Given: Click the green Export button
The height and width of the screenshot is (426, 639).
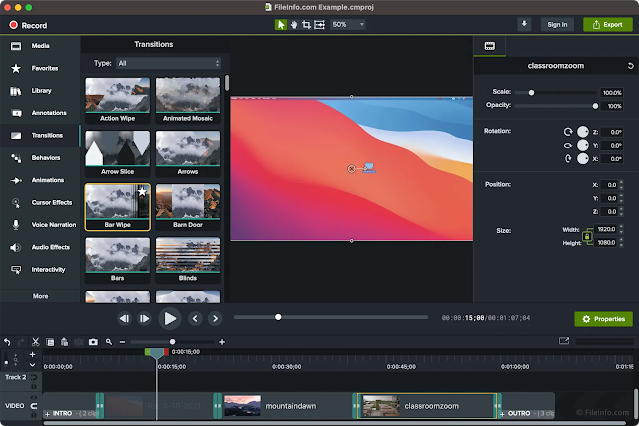Looking at the screenshot, I should [x=607, y=24].
